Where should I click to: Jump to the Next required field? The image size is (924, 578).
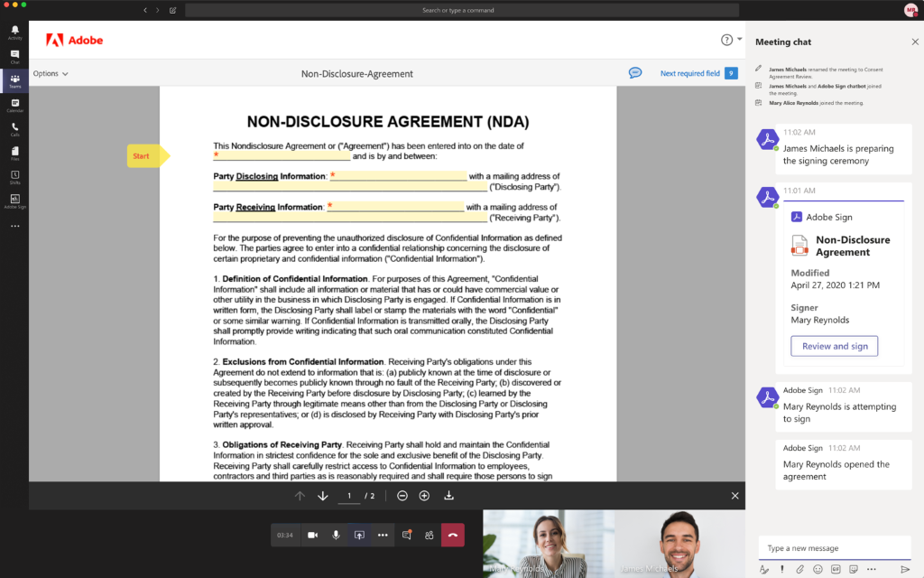coord(692,71)
